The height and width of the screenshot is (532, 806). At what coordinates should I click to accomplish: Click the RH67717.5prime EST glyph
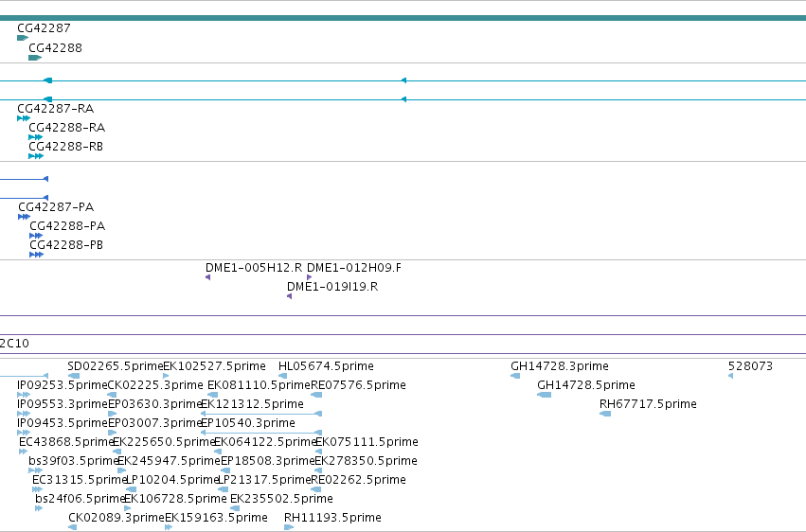click(605, 415)
